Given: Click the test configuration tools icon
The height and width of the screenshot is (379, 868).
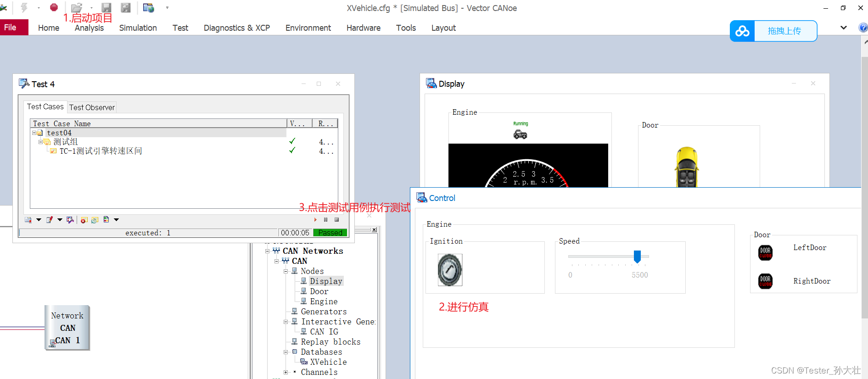Looking at the screenshot, I should 70,220.
